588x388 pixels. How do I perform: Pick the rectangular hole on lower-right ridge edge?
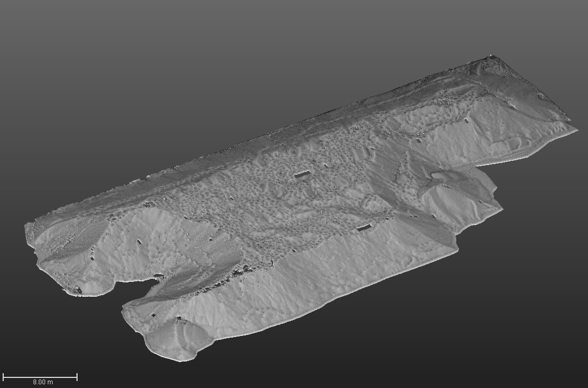364,228
